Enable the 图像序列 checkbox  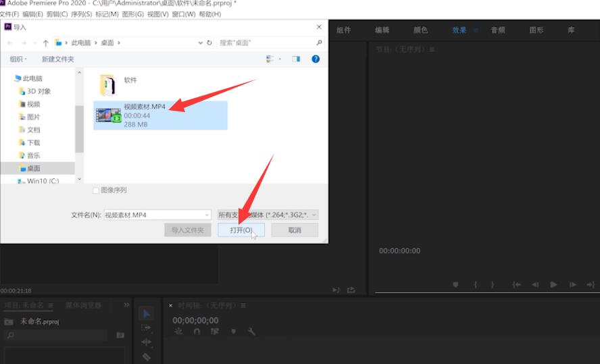[96, 190]
